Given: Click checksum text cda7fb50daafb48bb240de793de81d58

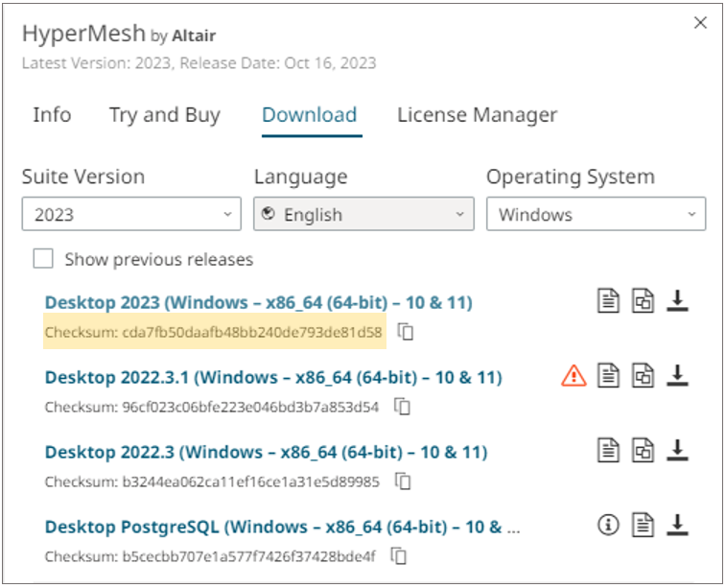Looking at the screenshot, I should pyautogui.click(x=252, y=333).
